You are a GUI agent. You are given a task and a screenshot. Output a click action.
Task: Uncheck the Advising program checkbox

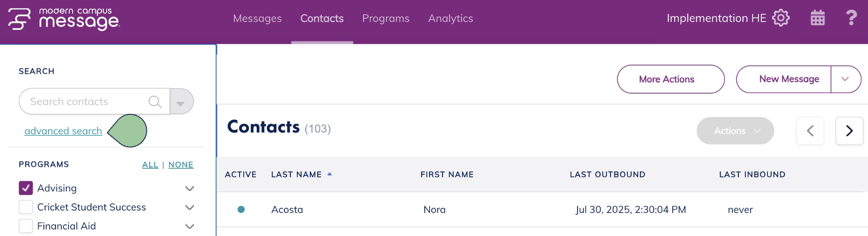(x=26, y=188)
